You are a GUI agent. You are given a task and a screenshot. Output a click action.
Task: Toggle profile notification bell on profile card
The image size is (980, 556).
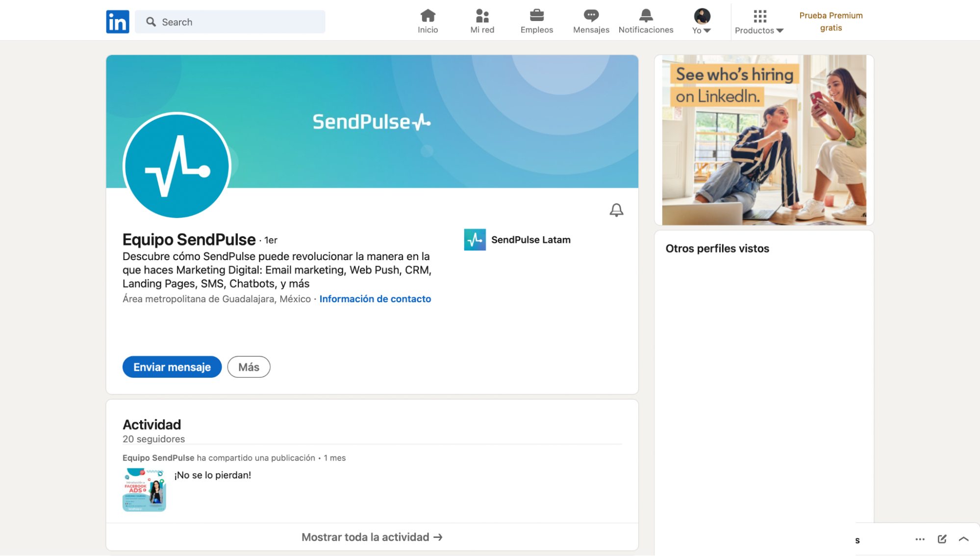click(616, 210)
